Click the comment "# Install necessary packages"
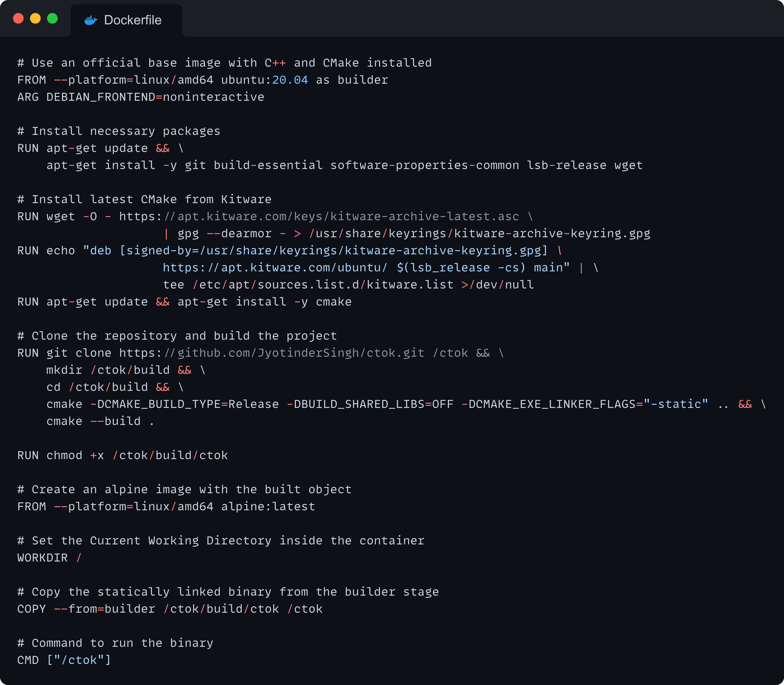784x685 pixels. click(119, 131)
